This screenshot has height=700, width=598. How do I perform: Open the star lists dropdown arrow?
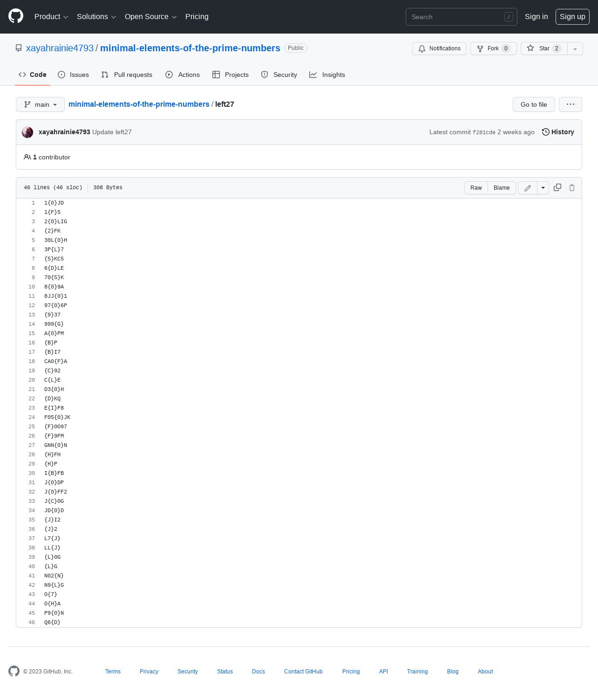(x=575, y=48)
